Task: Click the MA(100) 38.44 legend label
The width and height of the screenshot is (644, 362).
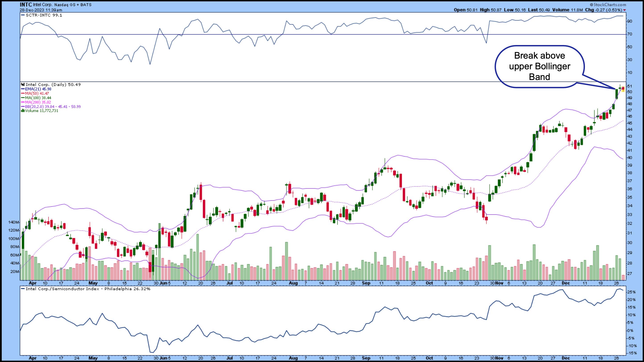Action: [x=38, y=98]
